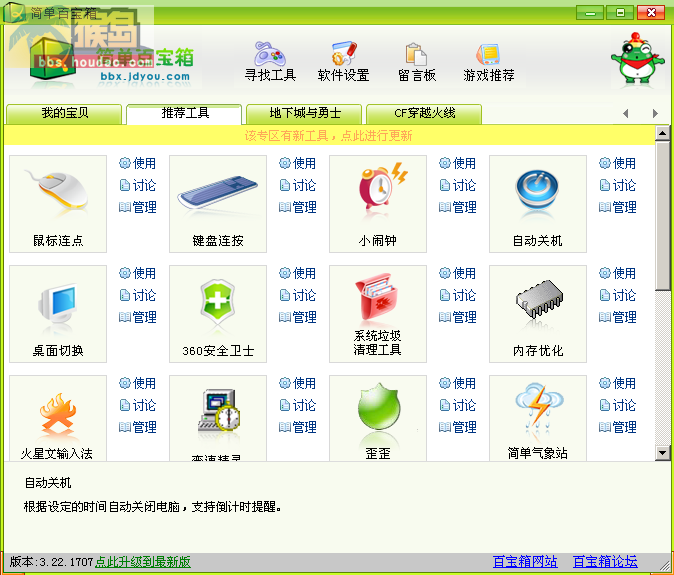The image size is (674, 575).
Task: Click 使用 for 自动关机
Action: click(617, 163)
